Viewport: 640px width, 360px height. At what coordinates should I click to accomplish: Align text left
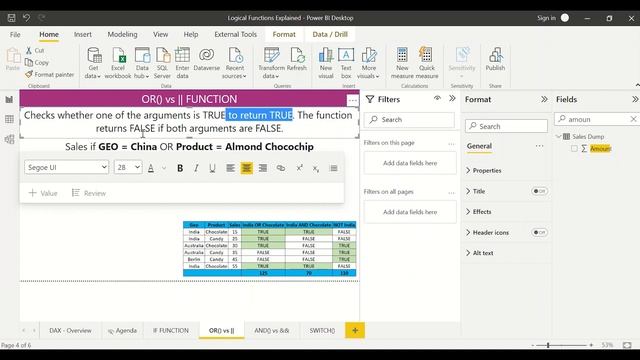tap(231, 168)
